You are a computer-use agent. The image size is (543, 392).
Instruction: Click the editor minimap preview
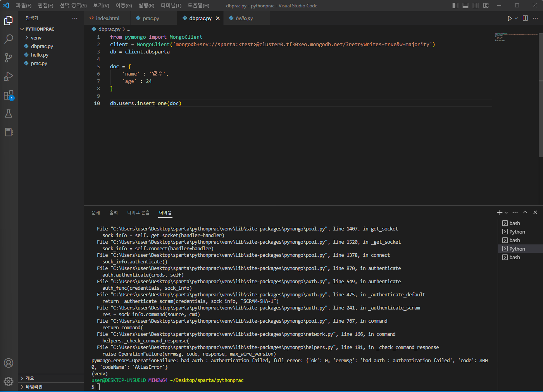tap(517, 37)
